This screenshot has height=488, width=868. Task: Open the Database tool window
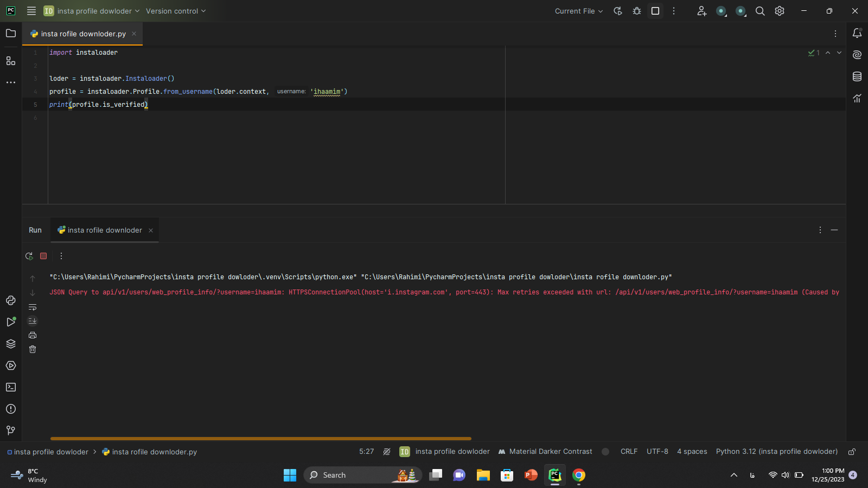857,76
